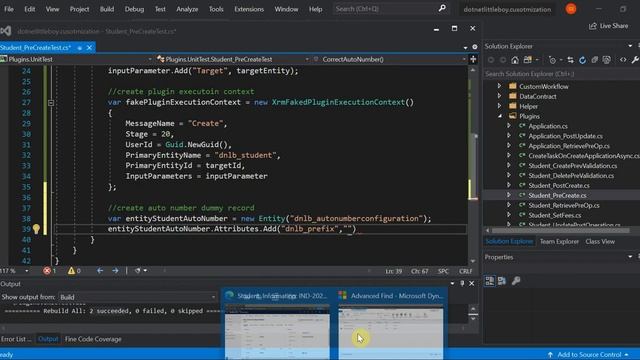
Task: Expand the CustomWorkflow folder
Action: coord(499,86)
